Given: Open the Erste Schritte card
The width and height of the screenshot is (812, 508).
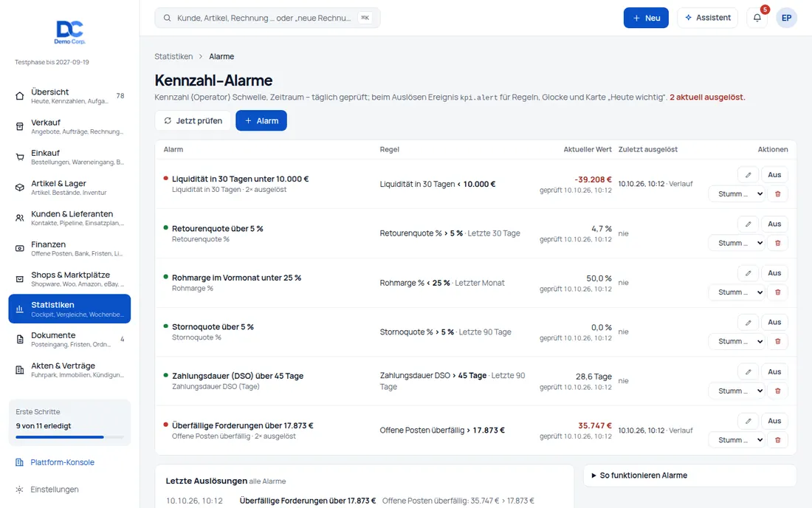Looking at the screenshot, I should point(69,422).
